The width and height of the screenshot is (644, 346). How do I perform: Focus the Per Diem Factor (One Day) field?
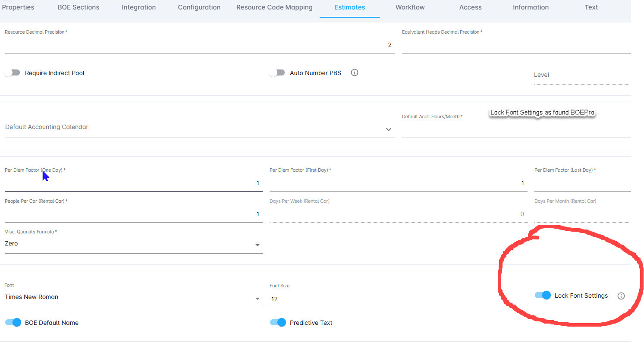coord(133,183)
